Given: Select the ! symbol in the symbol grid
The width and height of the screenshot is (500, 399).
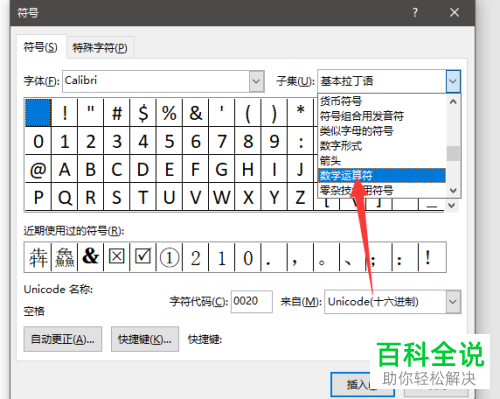Looking at the screenshot, I should [65, 113].
